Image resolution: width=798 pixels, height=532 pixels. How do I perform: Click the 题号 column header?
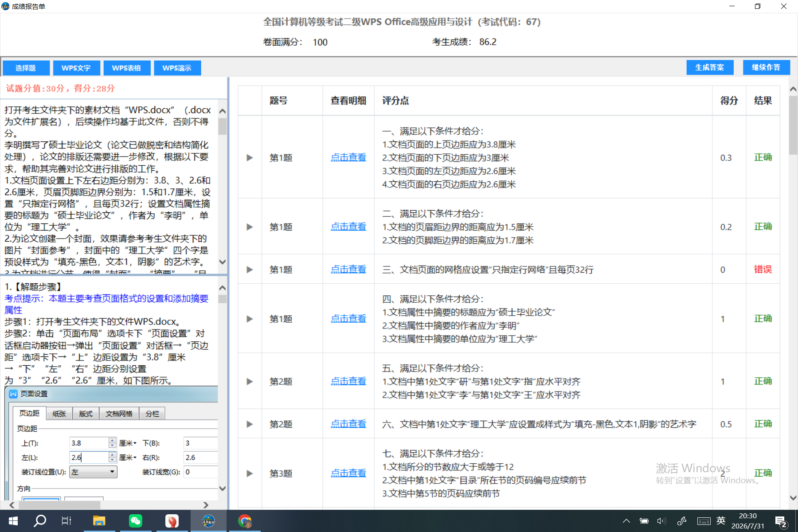[x=278, y=101]
